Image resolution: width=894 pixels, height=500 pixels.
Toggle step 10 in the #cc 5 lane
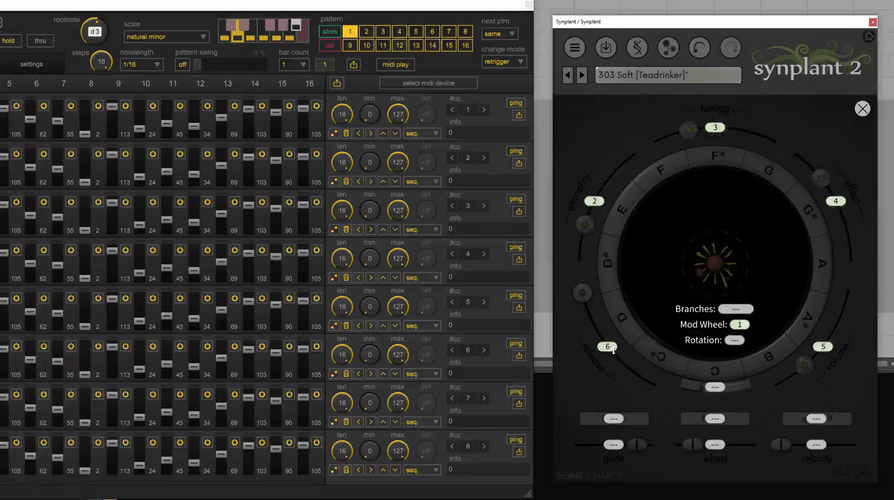pos(153,298)
